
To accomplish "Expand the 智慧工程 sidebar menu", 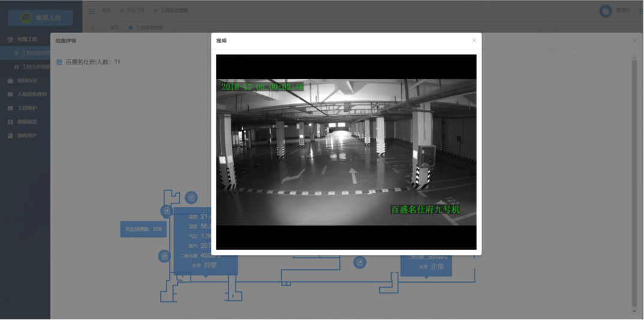I will 27,39.
